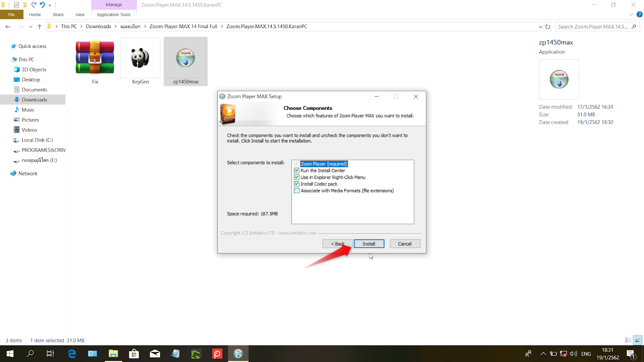Switch to large icons view icon
This screenshot has height=362, width=644.
coord(638,340)
